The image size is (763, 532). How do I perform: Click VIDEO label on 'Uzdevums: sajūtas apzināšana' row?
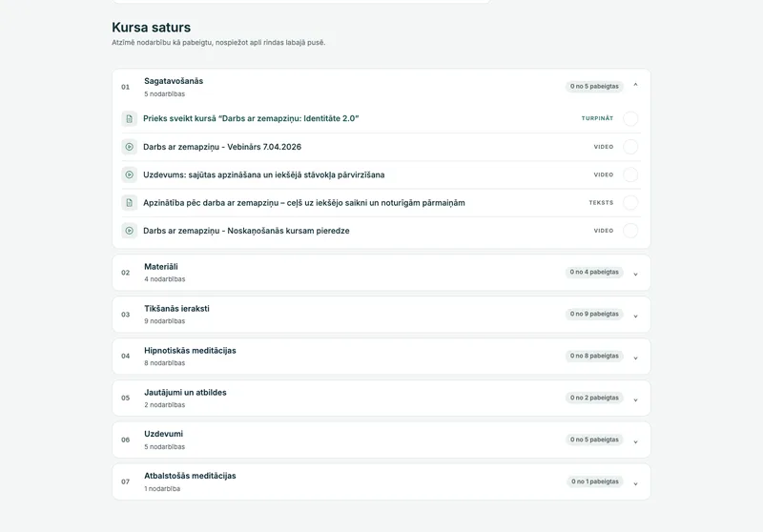(604, 174)
